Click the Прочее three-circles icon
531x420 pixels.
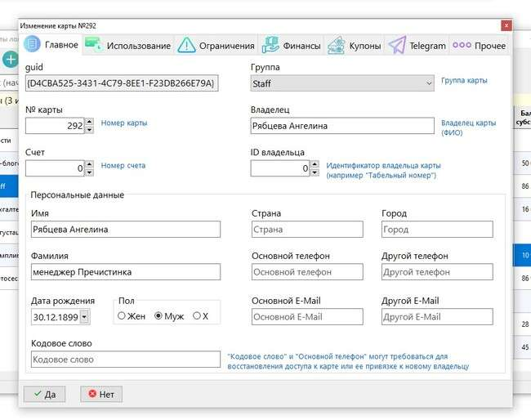pyautogui.click(x=462, y=46)
